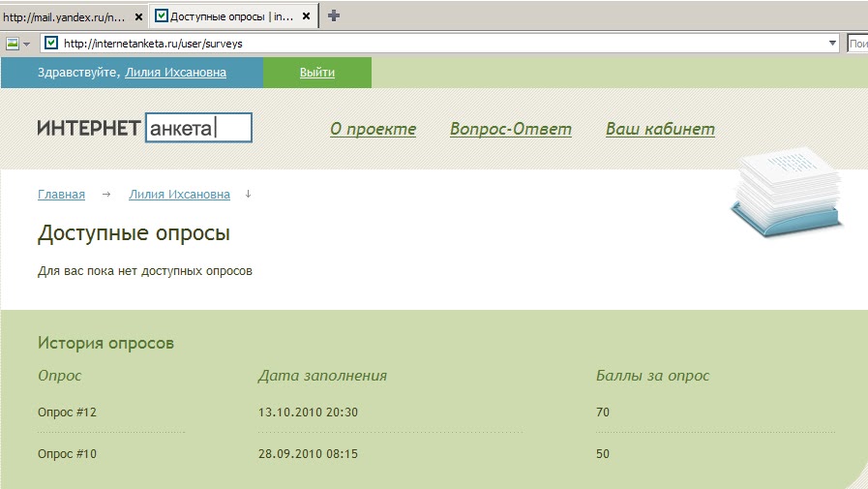Go to the Вопрос-Ответ section
This screenshot has width=868, height=489.
(x=511, y=129)
